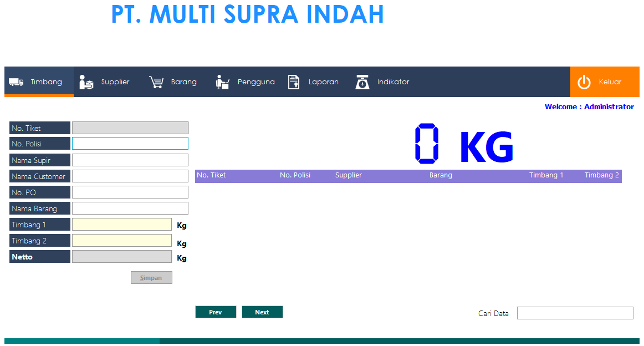Click the shopping cart Barang icon

point(156,82)
